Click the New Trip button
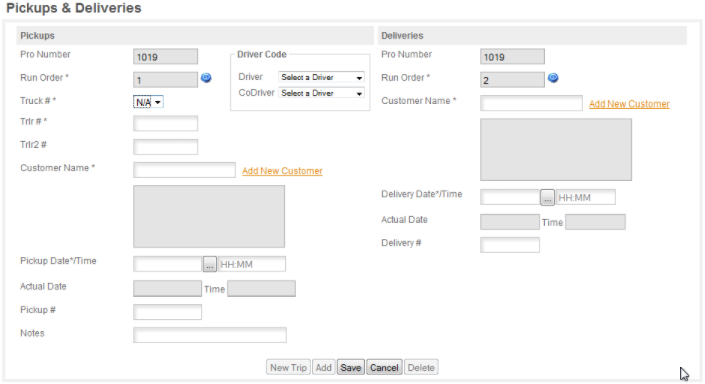This screenshot has height=384, width=705. pos(288,367)
